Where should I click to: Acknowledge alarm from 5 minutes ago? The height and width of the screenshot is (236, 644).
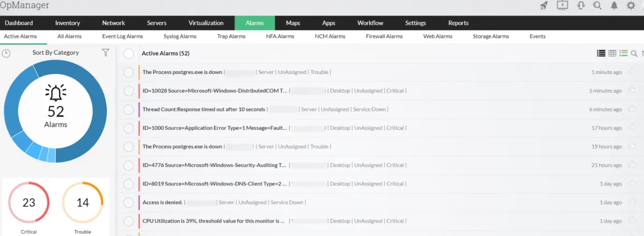point(631,91)
